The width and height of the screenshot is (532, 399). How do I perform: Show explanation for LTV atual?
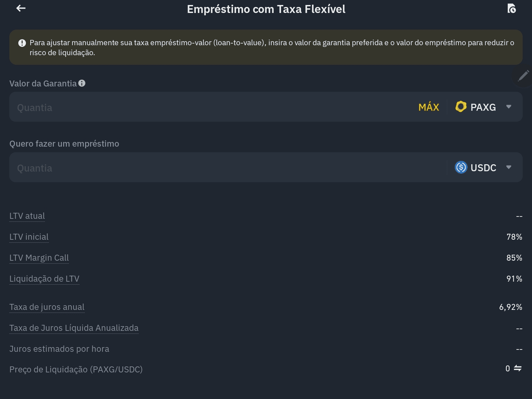tap(27, 216)
